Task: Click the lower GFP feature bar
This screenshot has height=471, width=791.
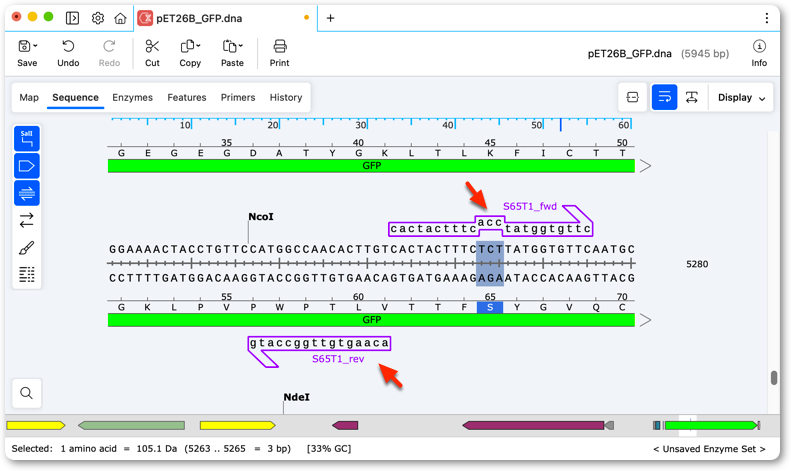Action: 371,320
